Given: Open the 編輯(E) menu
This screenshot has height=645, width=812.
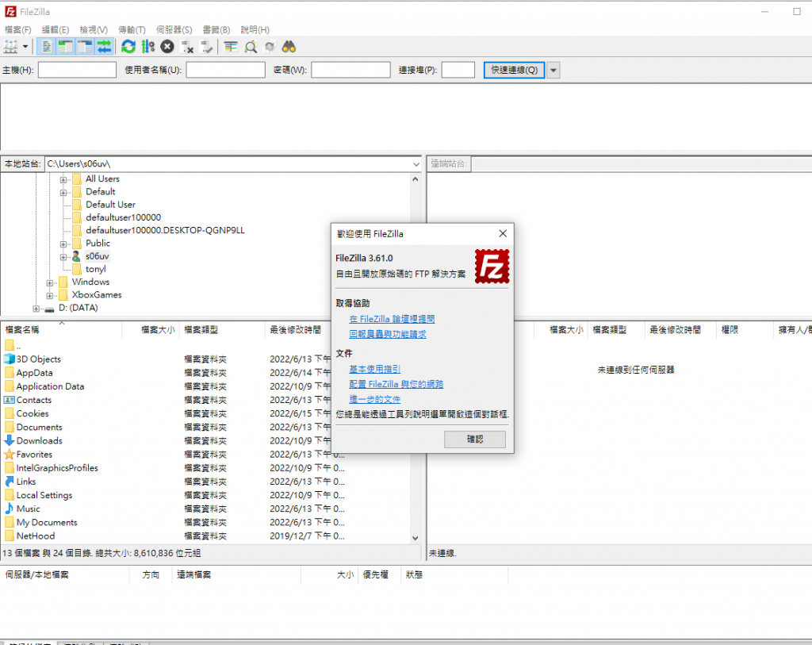Looking at the screenshot, I should click(56, 30).
